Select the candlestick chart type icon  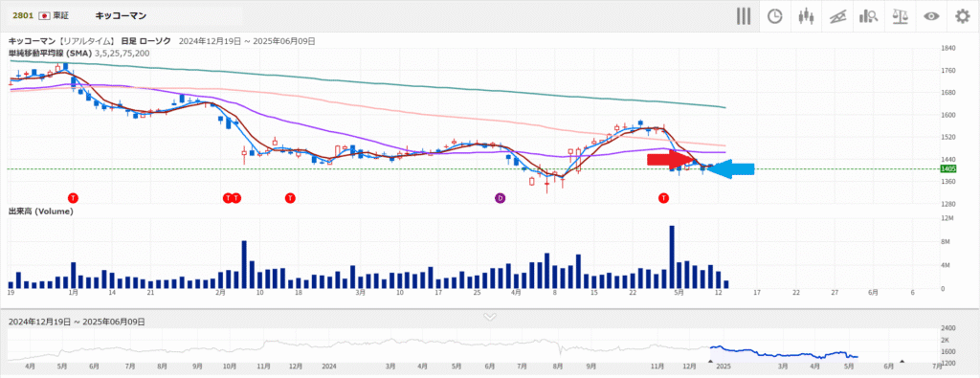pyautogui.click(x=806, y=16)
